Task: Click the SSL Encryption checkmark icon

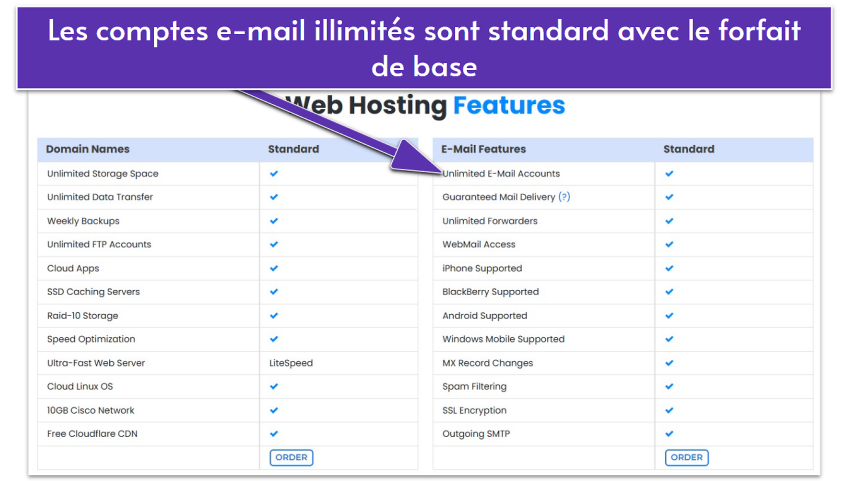Action: click(x=670, y=410)
